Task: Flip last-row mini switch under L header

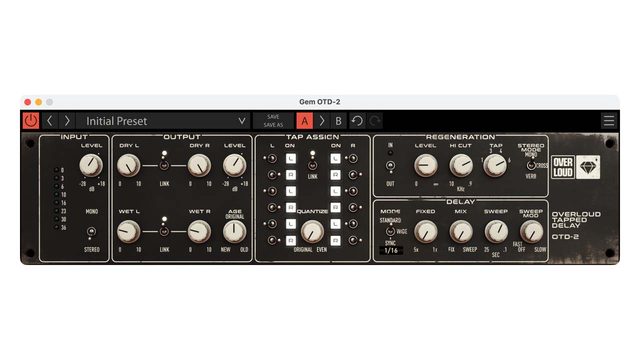Action: pyautogui.click(x=272, y=240)
